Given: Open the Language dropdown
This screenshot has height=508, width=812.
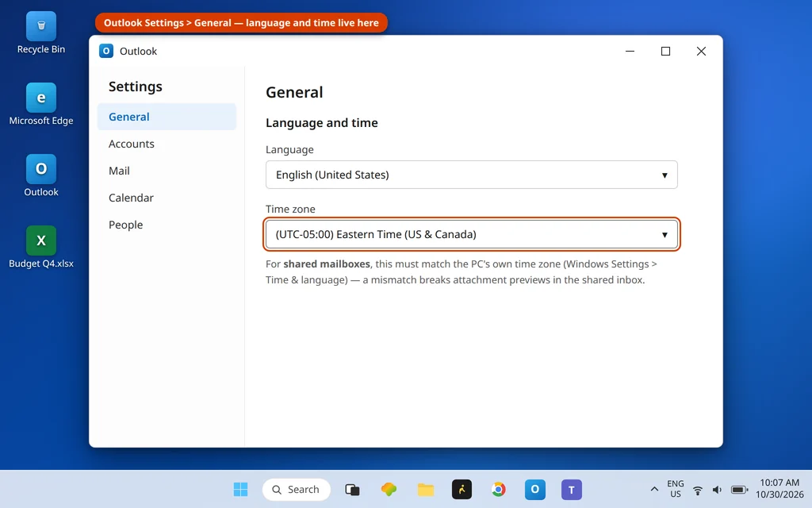Looking at the screenshot, I should pos(471,175).
